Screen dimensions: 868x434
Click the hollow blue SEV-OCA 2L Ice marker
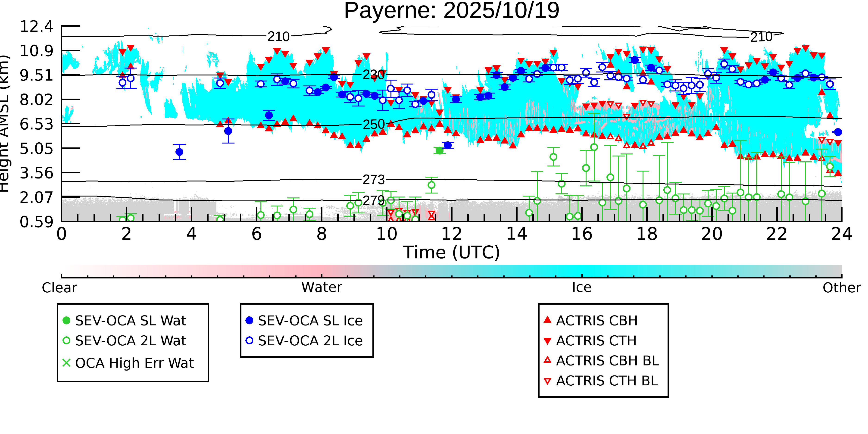tap(249, 341)
